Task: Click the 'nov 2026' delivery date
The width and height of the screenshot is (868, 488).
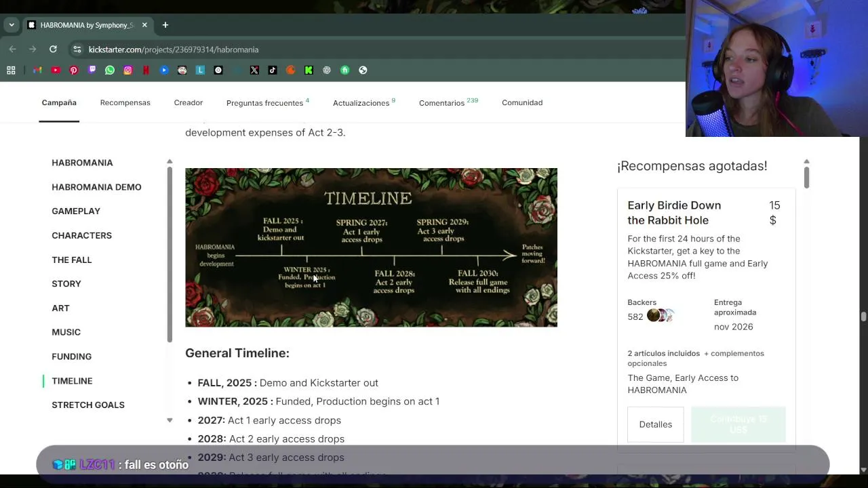Action: (x=733, y=327)
